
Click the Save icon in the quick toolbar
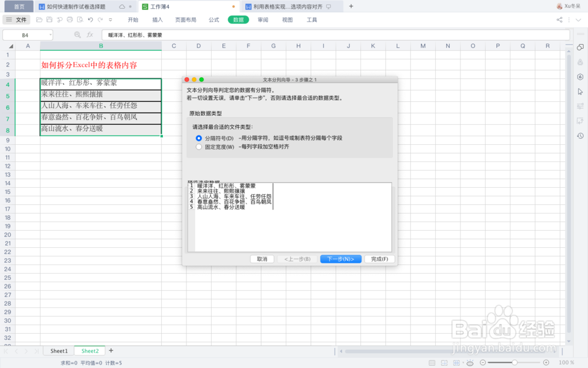49,19
